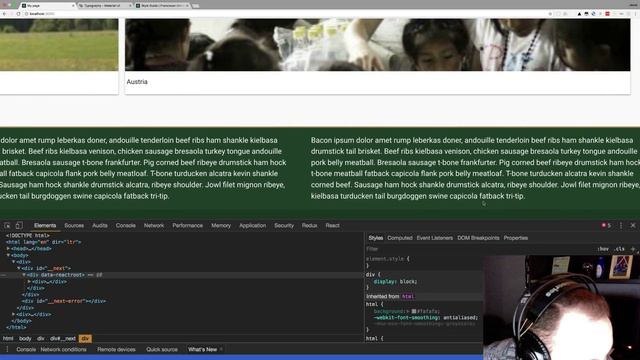Switch to the Audits tab
Screen dimensions: 640x360
(x=100, y=225)
